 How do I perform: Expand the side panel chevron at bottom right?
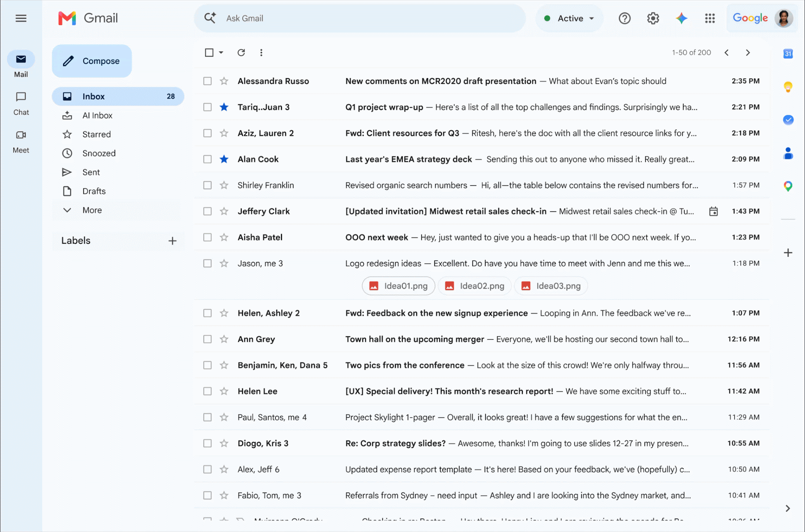coord(788,508)
